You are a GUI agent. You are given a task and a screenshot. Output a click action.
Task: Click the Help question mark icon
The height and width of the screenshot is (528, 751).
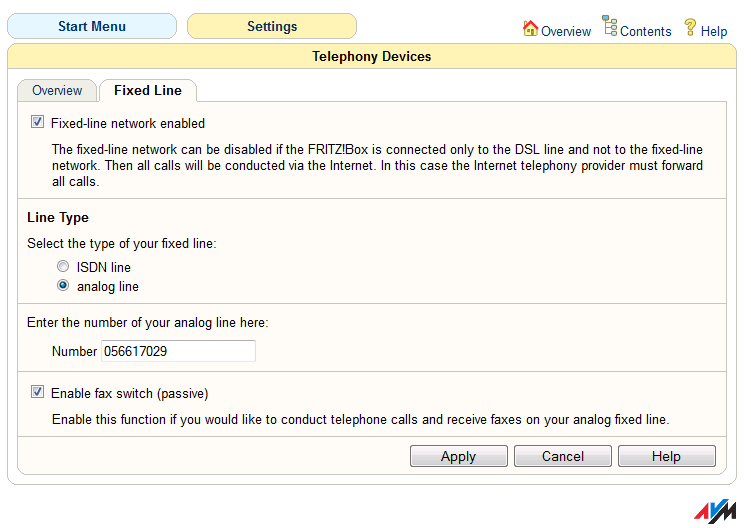pos(690,27)
